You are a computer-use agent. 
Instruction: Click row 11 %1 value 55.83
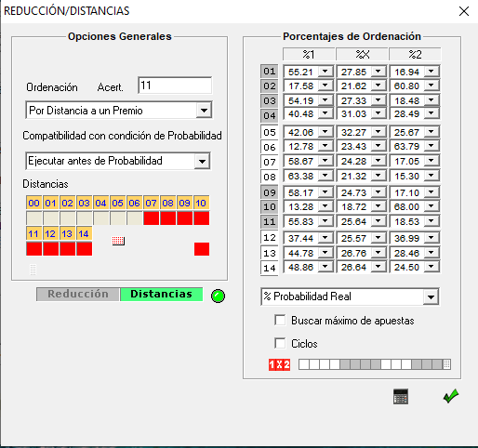(x=301, y=221)
